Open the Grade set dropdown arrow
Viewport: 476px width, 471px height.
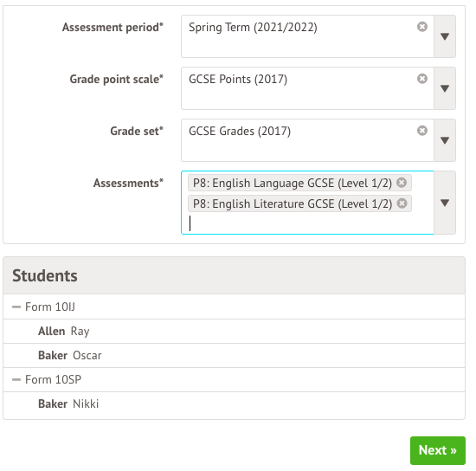(445, 140)
